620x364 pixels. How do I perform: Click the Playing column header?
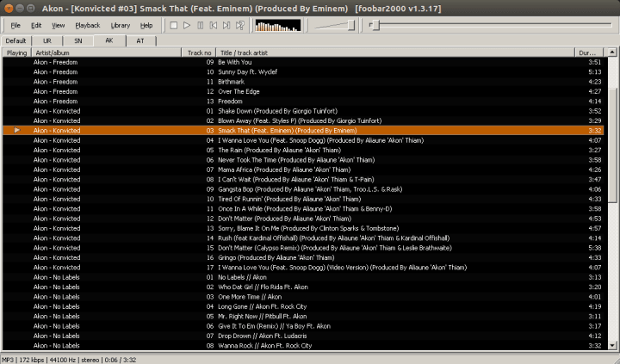[16, 52]
